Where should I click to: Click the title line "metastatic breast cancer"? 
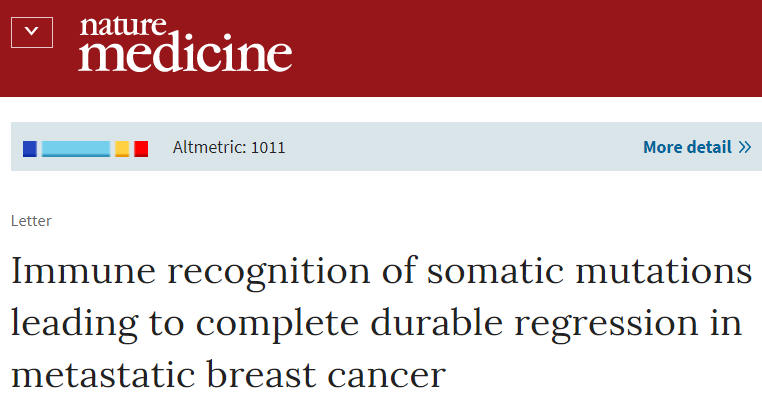[228, 374]
